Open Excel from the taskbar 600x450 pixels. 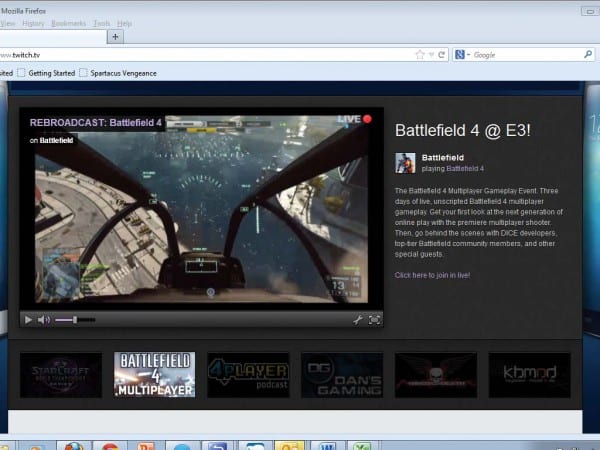tap(363, 446)
